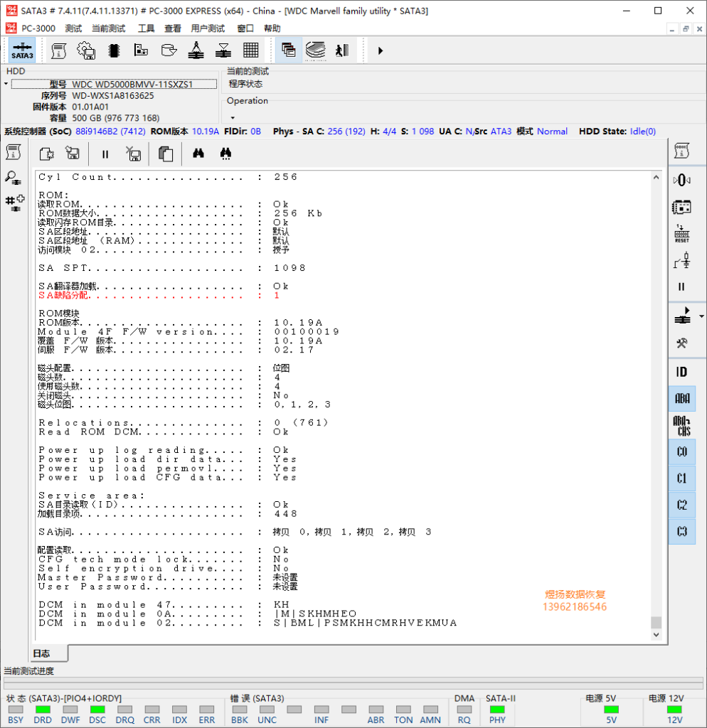
Task: Click the stacked windows icon in toolbar
Action: (289, 50)
